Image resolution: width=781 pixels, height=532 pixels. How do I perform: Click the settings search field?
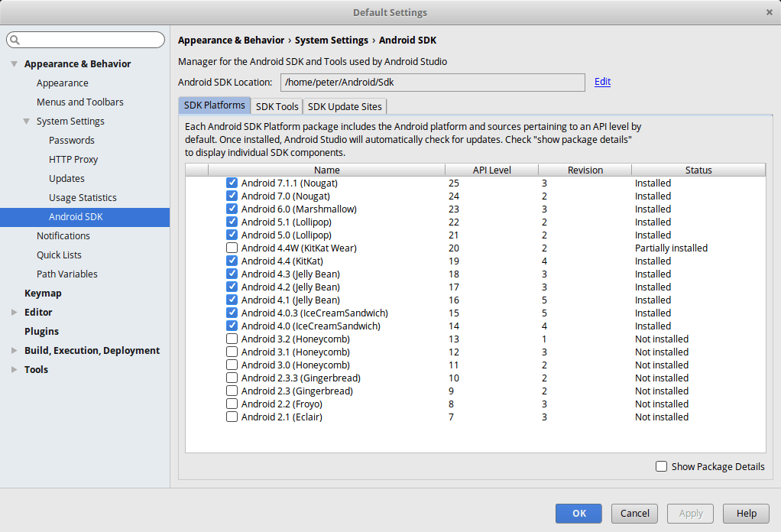(85, 39)
